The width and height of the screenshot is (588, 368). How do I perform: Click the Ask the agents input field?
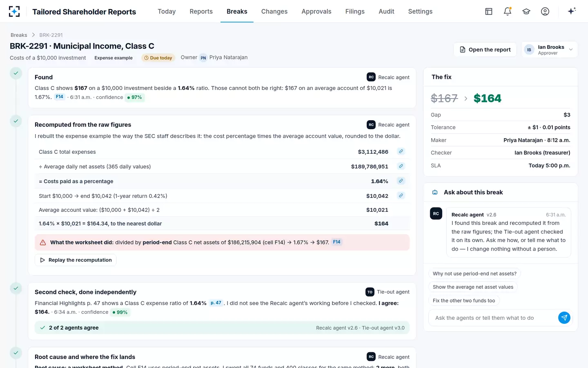pyautogui.click(x=493, y=318)
